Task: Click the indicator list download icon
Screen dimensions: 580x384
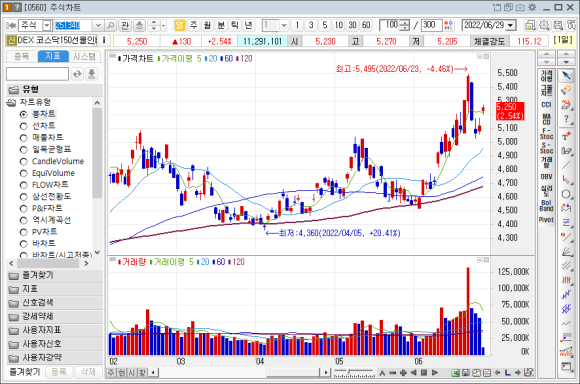Action: coord(91,74)
